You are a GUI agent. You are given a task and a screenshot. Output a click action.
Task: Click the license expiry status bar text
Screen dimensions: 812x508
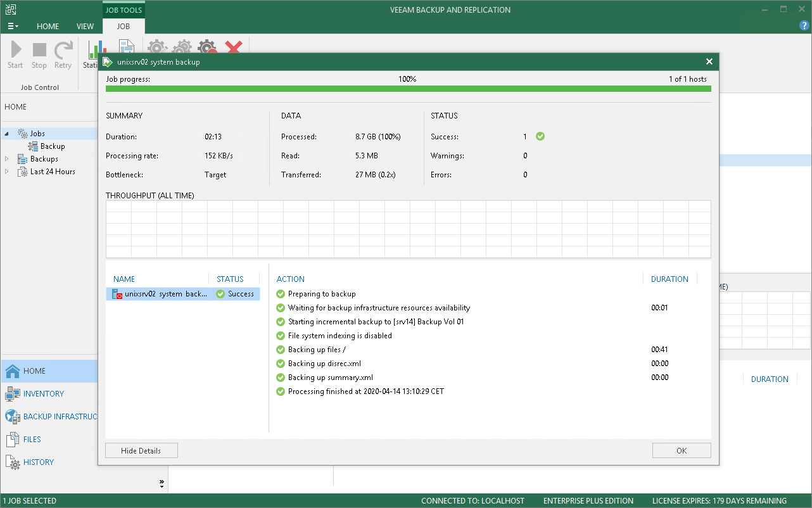coord(720,501)
